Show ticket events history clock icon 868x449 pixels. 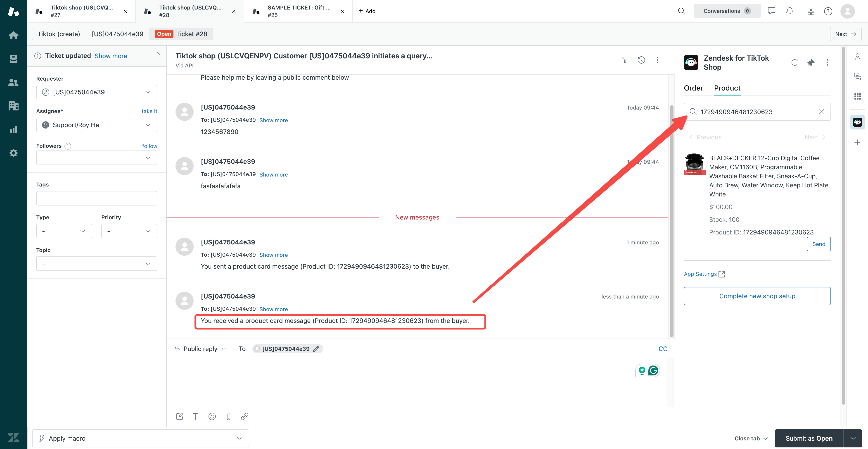pos(641,60)
